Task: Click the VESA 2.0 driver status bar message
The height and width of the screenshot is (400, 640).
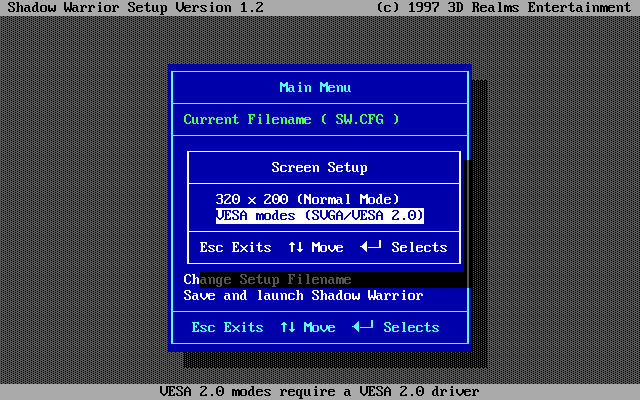Action: point(320,391)
